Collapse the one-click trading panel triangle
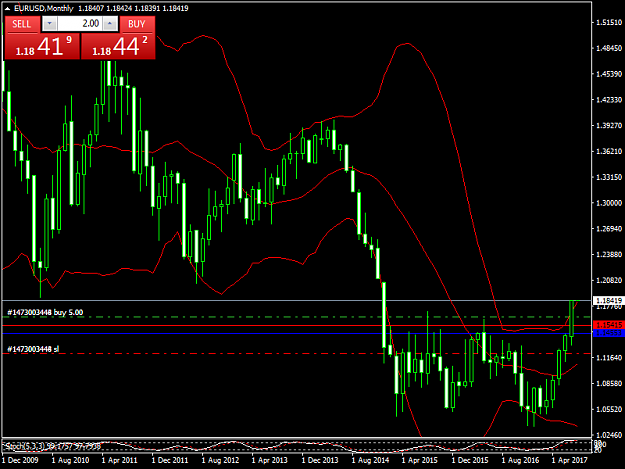The width and height of the screenshot is (625, 469). click(7, 8)
